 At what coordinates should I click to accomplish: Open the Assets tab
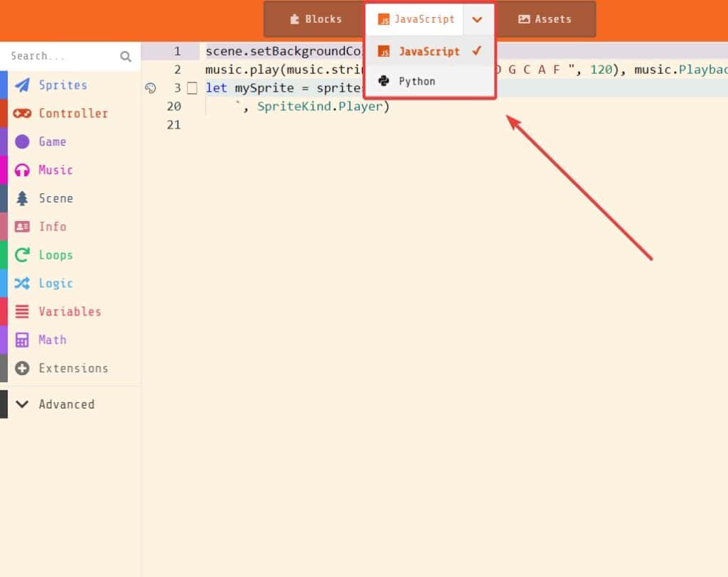[x=545, y=19]
